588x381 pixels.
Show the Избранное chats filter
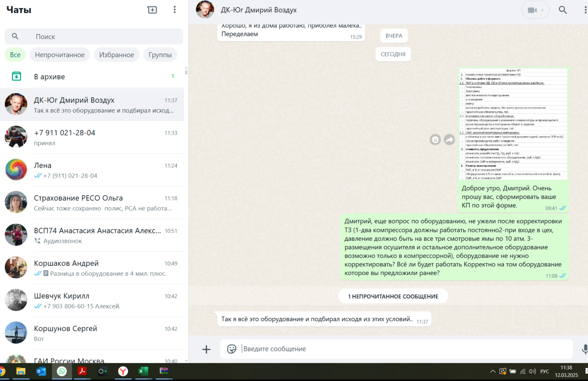pyautogui.click(x=117, y=55)
